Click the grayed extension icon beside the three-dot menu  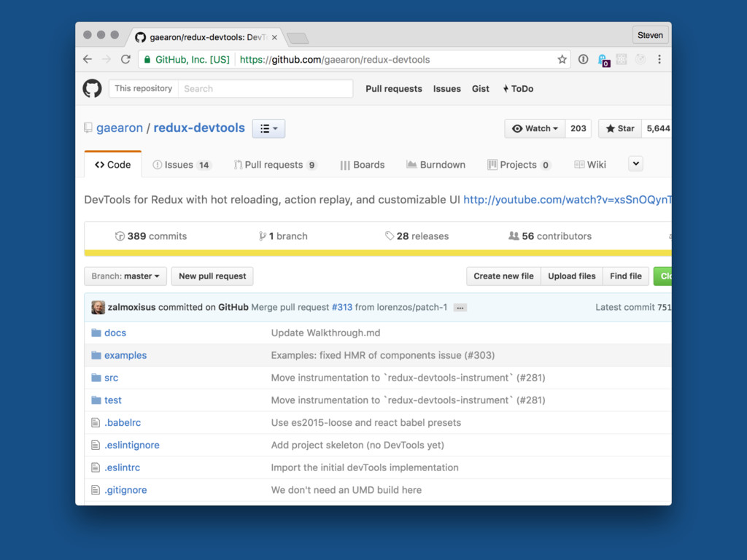(x=640, y=60)
